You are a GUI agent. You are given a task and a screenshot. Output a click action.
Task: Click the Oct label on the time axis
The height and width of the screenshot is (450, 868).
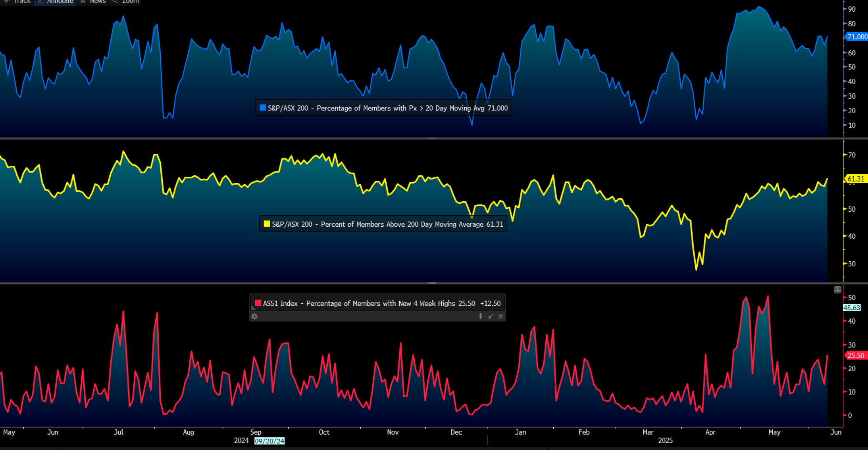pos(324,432)
